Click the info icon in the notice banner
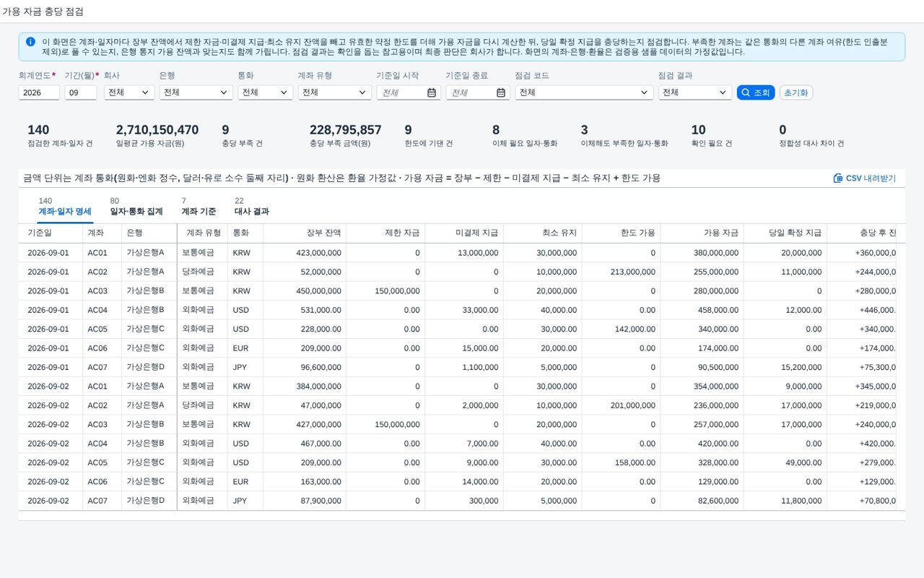Screen dimensions: 924x578 pos(30,42)
